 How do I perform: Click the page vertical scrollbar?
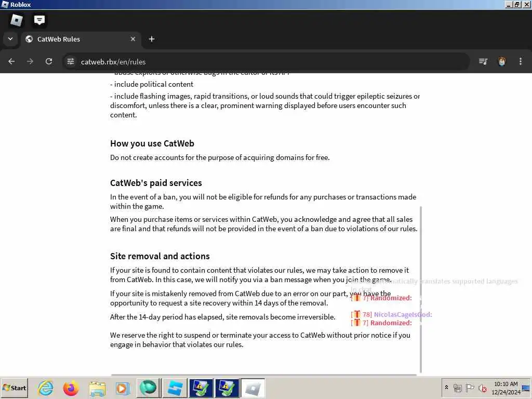click(421, 289)
